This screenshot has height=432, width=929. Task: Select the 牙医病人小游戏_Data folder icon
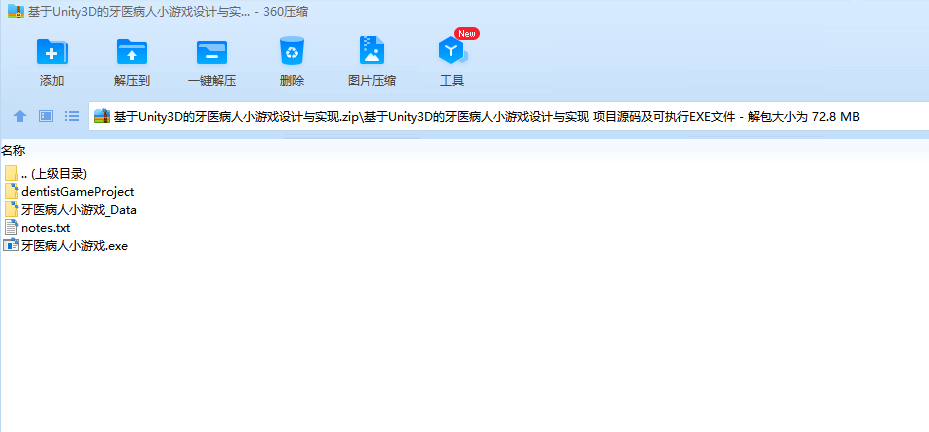pyautogui.click(x=11, y=209)
